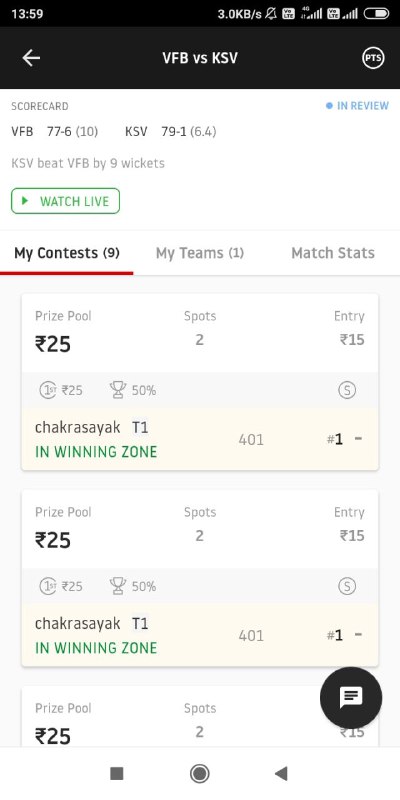This screenshot has height=800, width=400.
Task: Click the WATCH LIVE button
Action: click(x=65, y=201)
